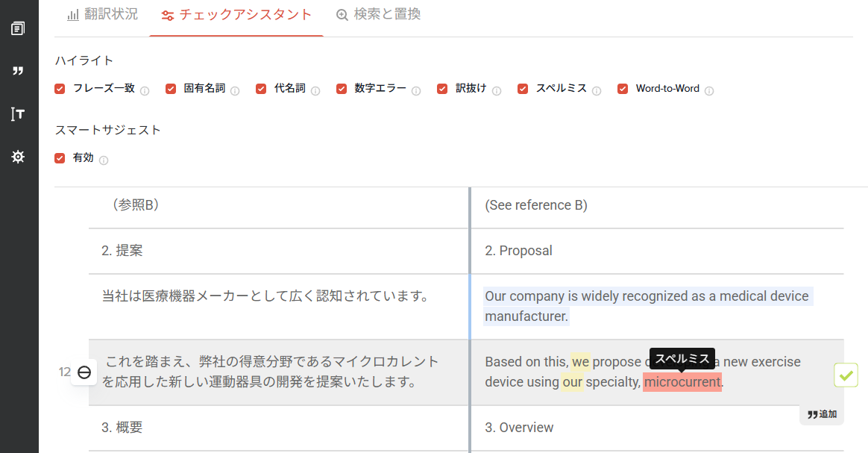Click info icon next to 有効
Image resolution: width=868 pixels, height=453 pixels.
coord(104,160)
